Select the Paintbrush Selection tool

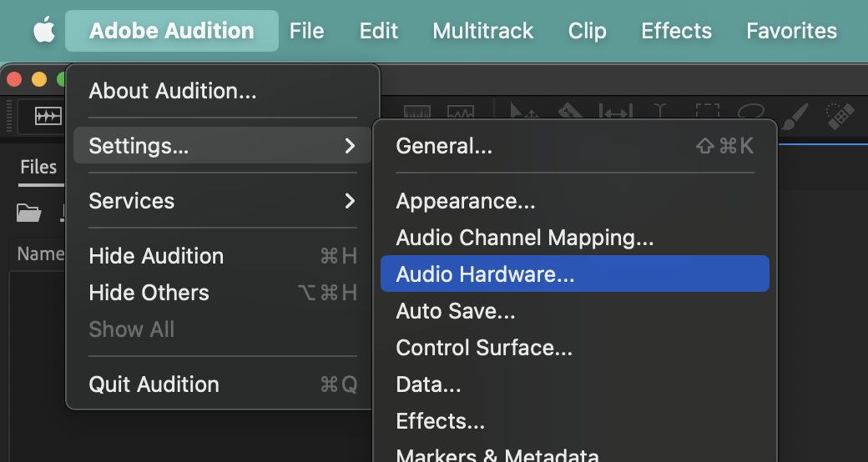(x=797, y=113)
